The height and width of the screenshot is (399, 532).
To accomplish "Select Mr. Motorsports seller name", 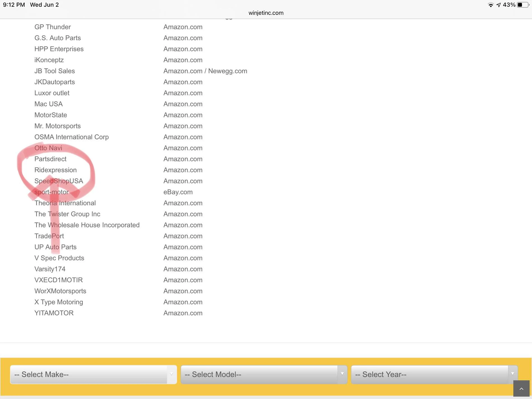I will point(58,126).
